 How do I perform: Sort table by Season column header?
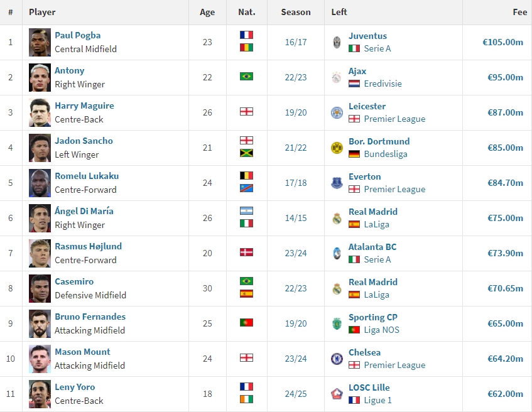[295, 12]
